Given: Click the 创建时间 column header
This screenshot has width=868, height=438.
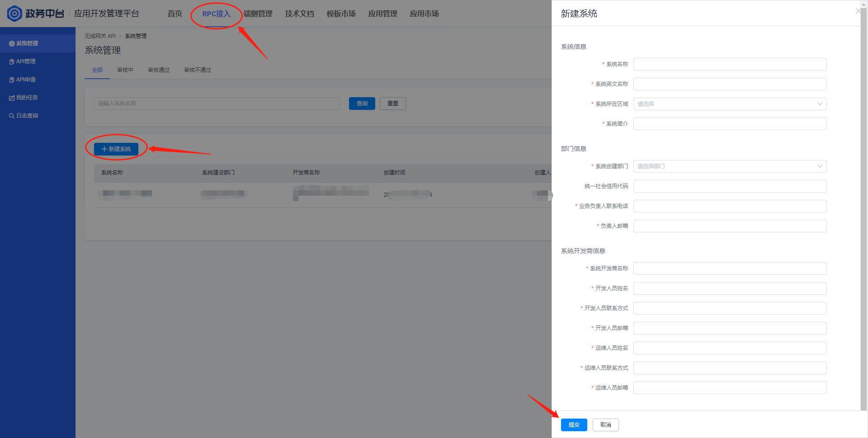Looking at the screenshot, I should [x=394, y=173].
